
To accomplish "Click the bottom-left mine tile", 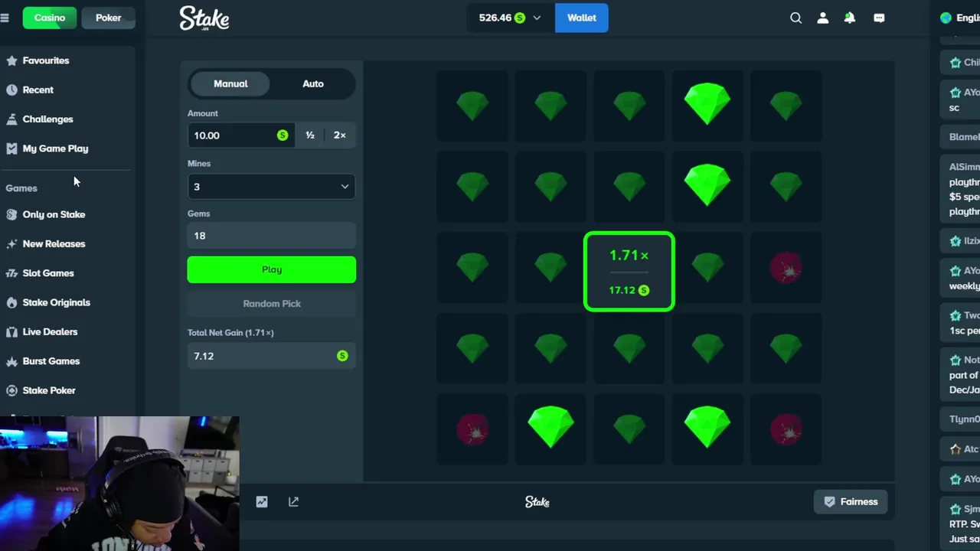I will click(472, 430).
